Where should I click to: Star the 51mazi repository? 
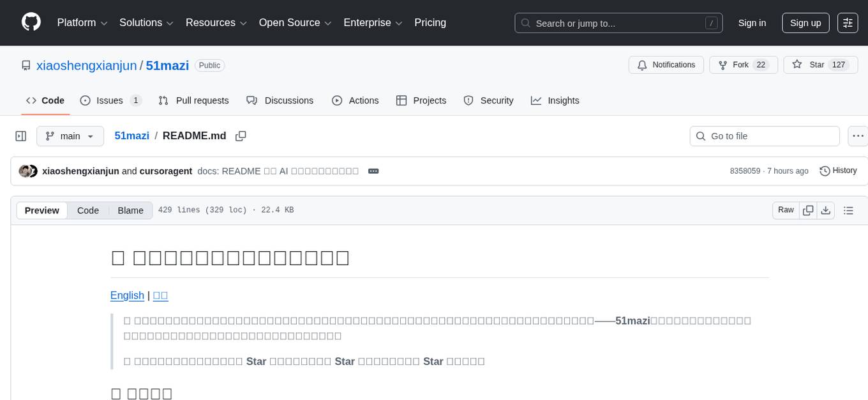[809, 65]
